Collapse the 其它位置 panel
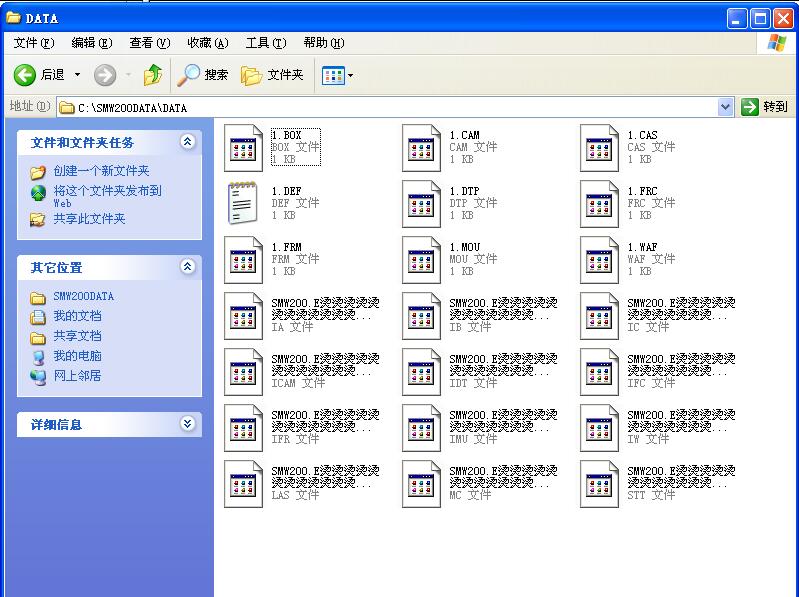799x597 pixels. 188,266
